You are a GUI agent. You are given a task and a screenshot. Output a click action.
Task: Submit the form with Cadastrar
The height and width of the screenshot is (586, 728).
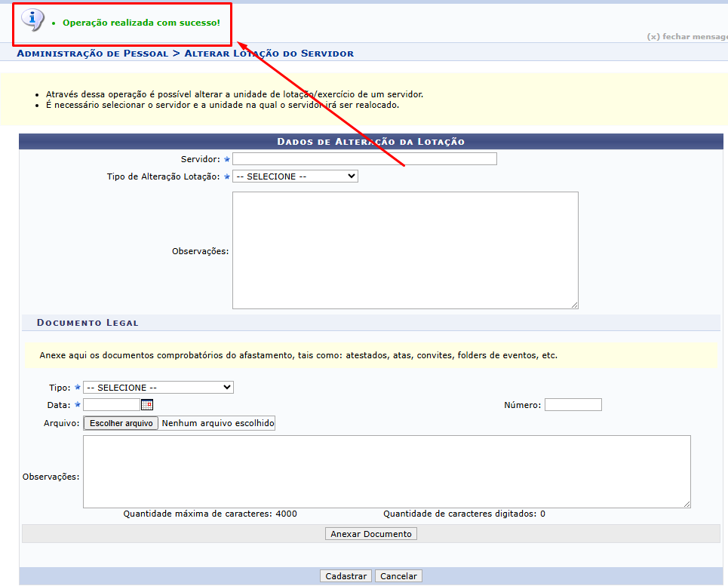click(x=346, y=576)
